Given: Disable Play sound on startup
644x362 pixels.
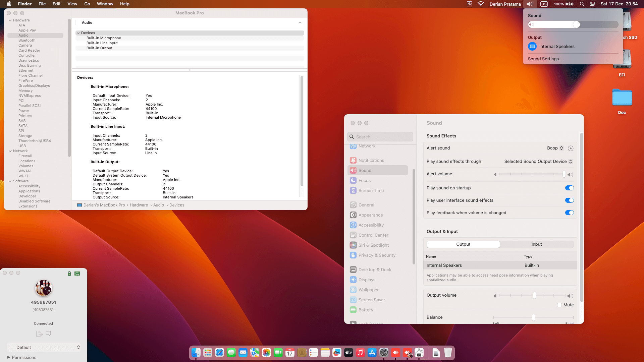Looking at the screenshot, I should click(x=569, y=188).
